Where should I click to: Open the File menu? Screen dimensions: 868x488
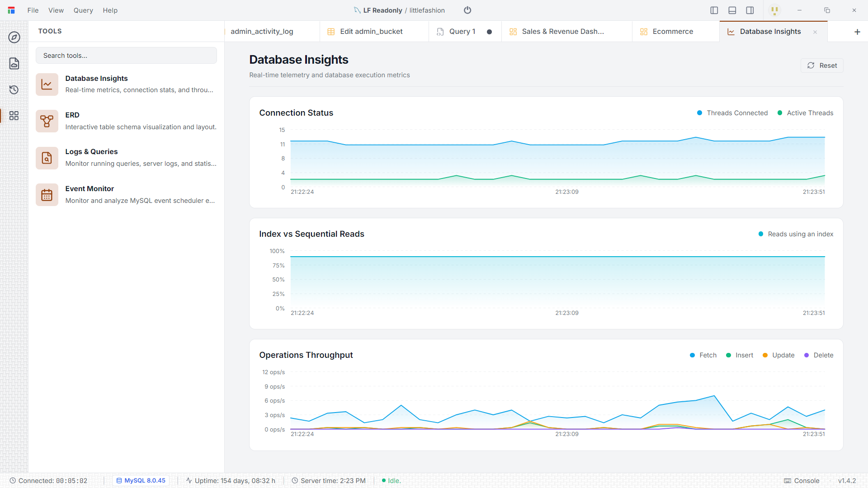tap(33, 10)
